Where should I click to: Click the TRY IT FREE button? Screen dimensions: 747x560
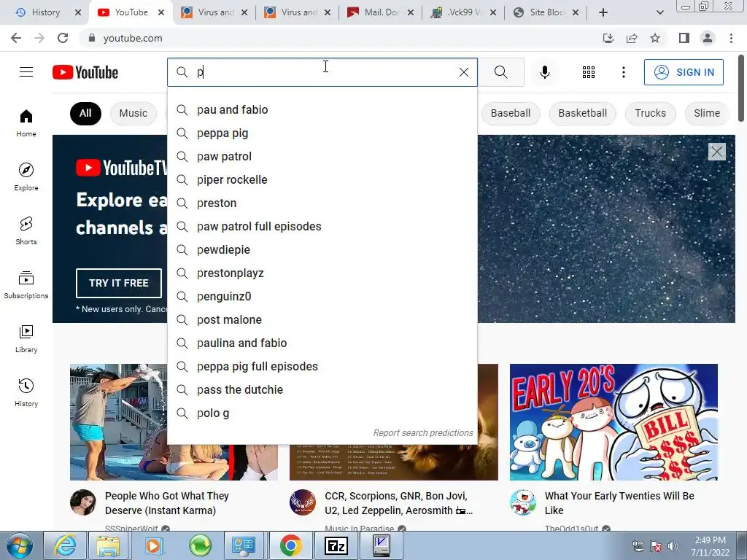119,283
